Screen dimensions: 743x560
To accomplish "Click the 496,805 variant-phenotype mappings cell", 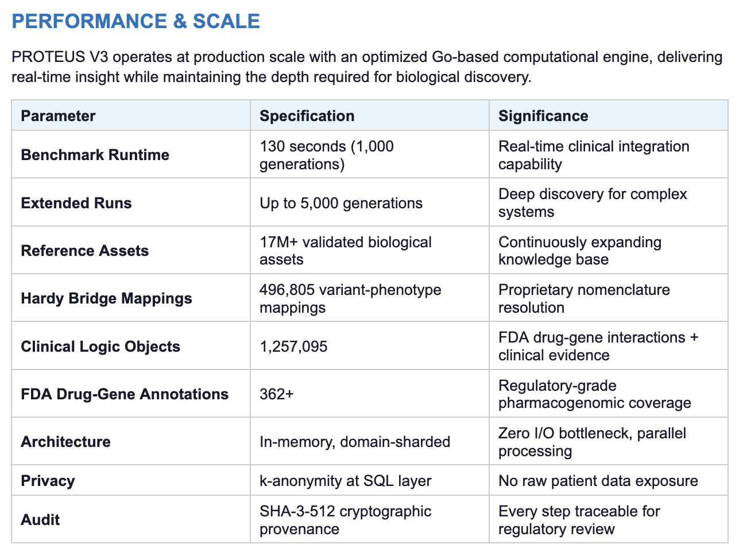I will (x=350, y=298).
